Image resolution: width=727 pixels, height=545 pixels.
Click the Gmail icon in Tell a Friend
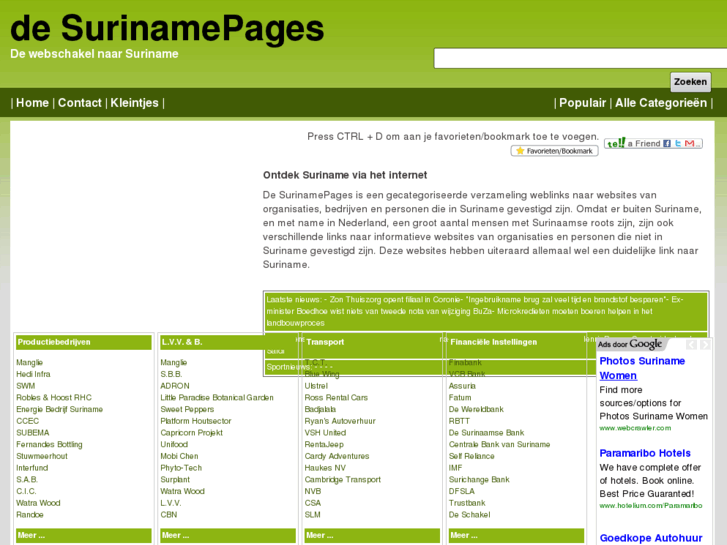(x=689, y=143)
